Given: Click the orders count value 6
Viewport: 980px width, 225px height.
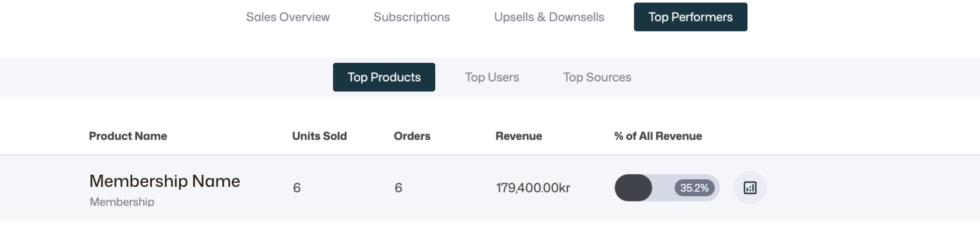Looking at the screenshot, I should point(398,188).
